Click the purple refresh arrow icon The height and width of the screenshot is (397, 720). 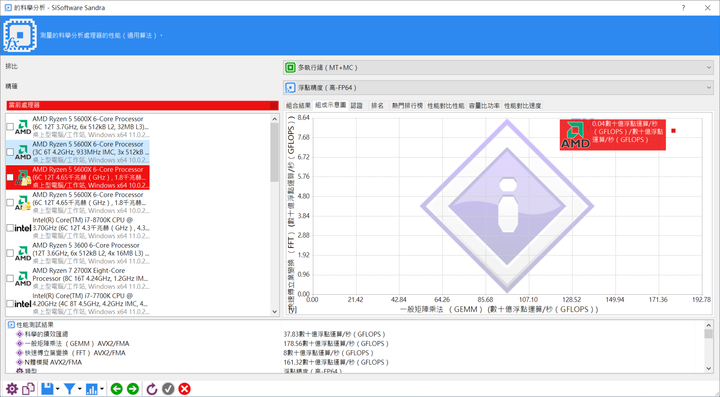152,389
